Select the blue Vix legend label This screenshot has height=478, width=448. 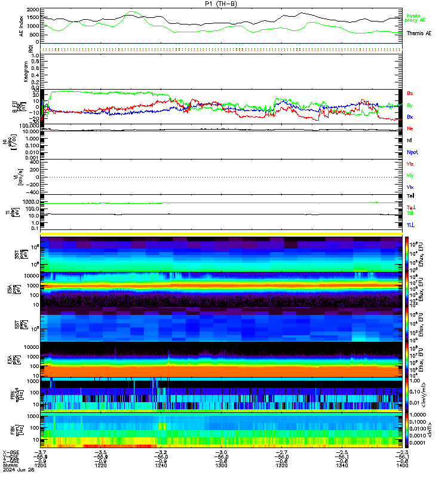pos(410,187)
